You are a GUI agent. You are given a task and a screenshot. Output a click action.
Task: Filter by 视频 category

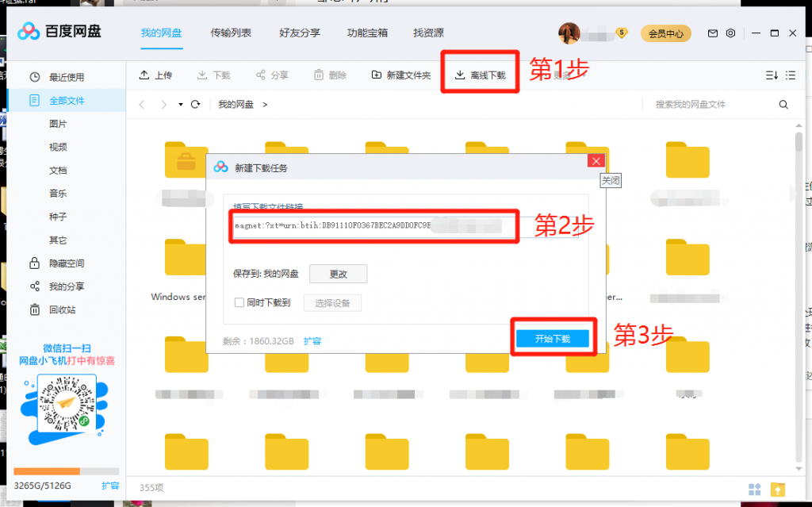(x=58, y=148)
